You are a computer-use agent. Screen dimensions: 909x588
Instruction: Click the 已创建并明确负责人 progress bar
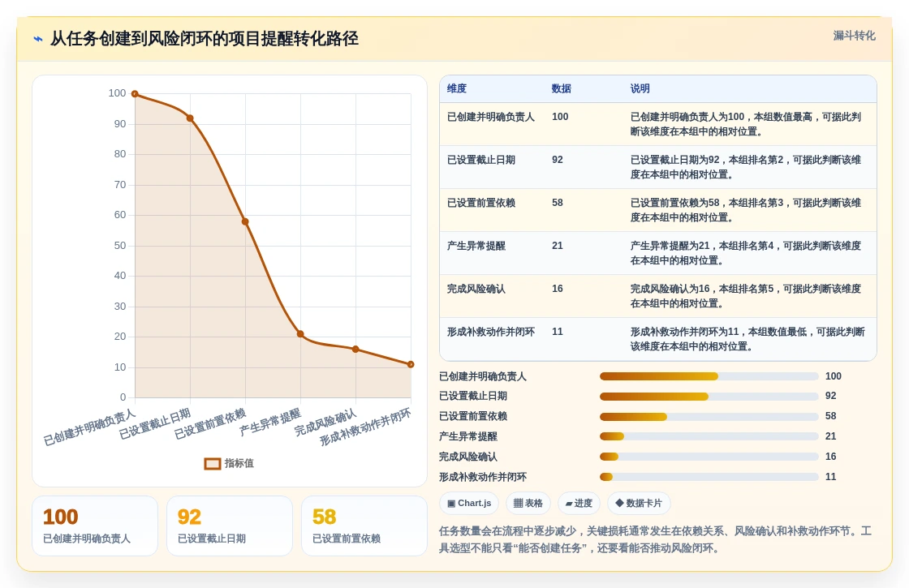tap(709, 376)
